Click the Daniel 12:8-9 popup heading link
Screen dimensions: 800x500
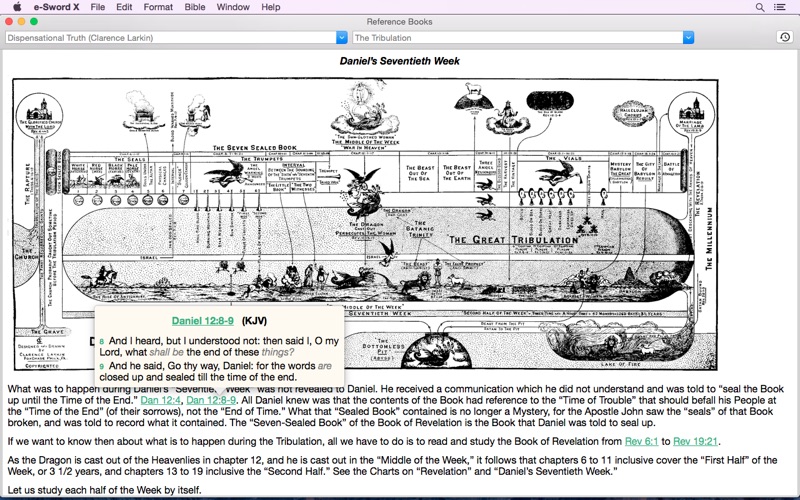click(203, 321)
